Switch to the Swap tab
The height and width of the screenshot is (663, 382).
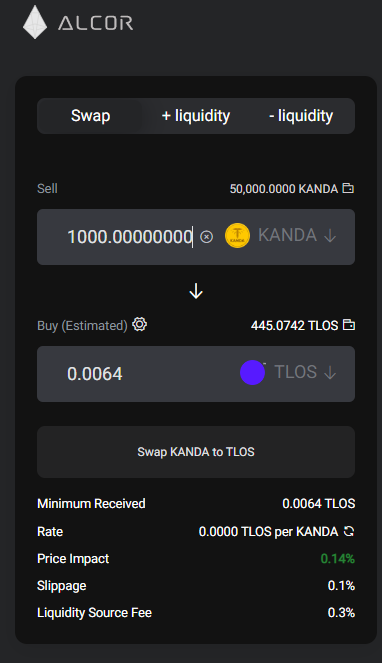point(91,116)
